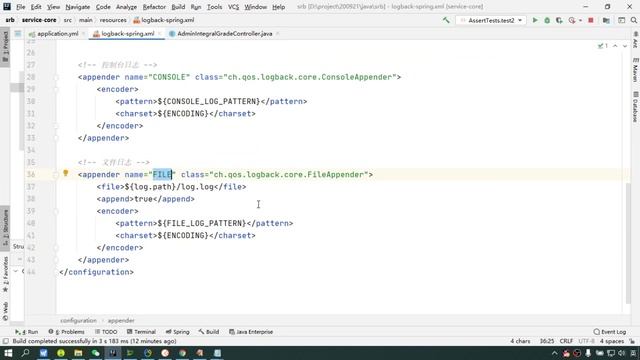Run AssertTests.test2 with the green play icon

coord(535,20)
